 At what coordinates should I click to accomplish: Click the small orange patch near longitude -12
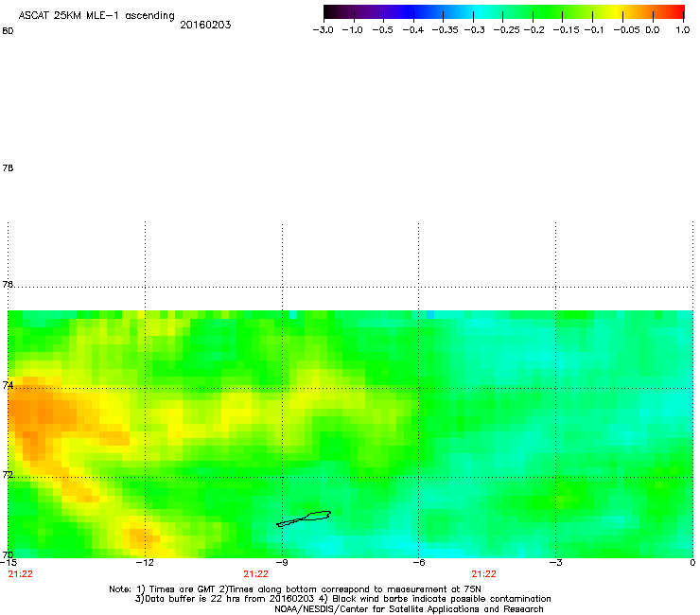[x=141, y=536]
